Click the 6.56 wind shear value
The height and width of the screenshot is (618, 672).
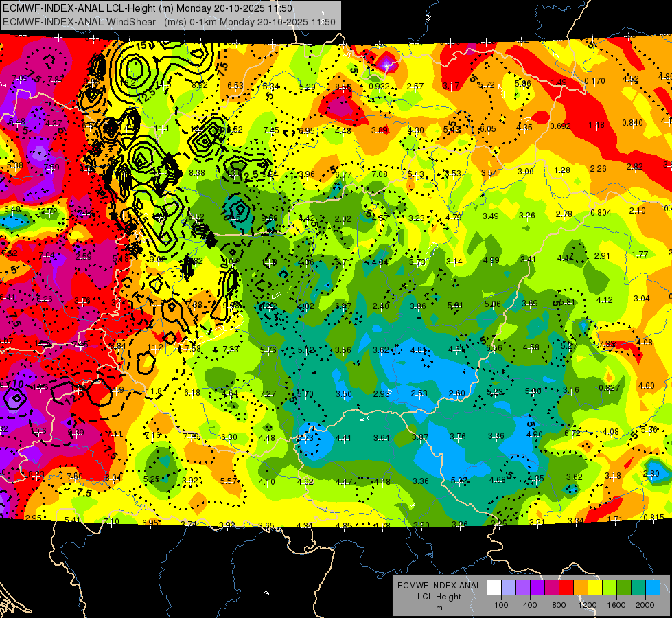coord(494,348)
